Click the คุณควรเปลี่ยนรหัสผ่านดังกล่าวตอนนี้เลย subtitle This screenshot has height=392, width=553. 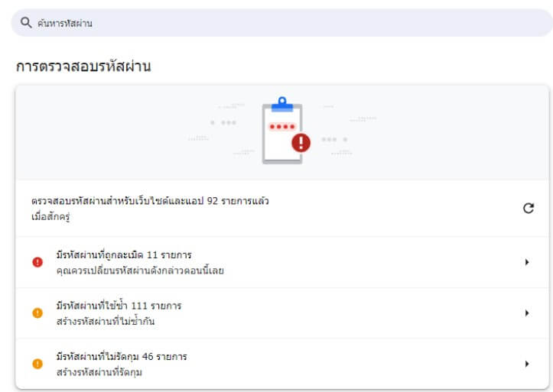140,271
